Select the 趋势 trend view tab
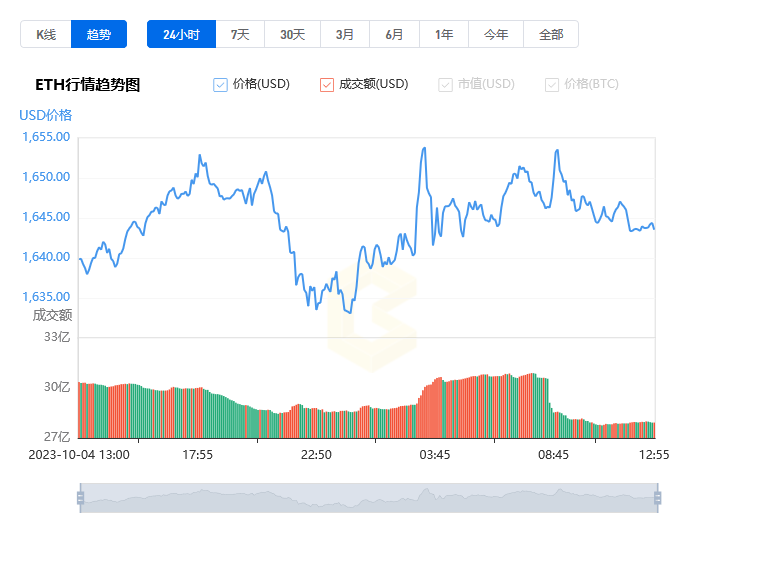This screenshot has width=780, height=563. 98,34
